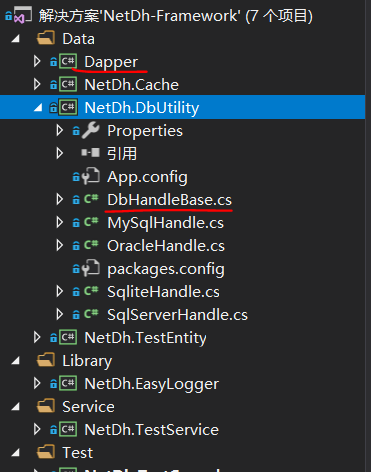The width and height of the screenshot is (371, 472).
Task: Select the Service folder label
Action: pyautogui.click(x=88, y=407)
